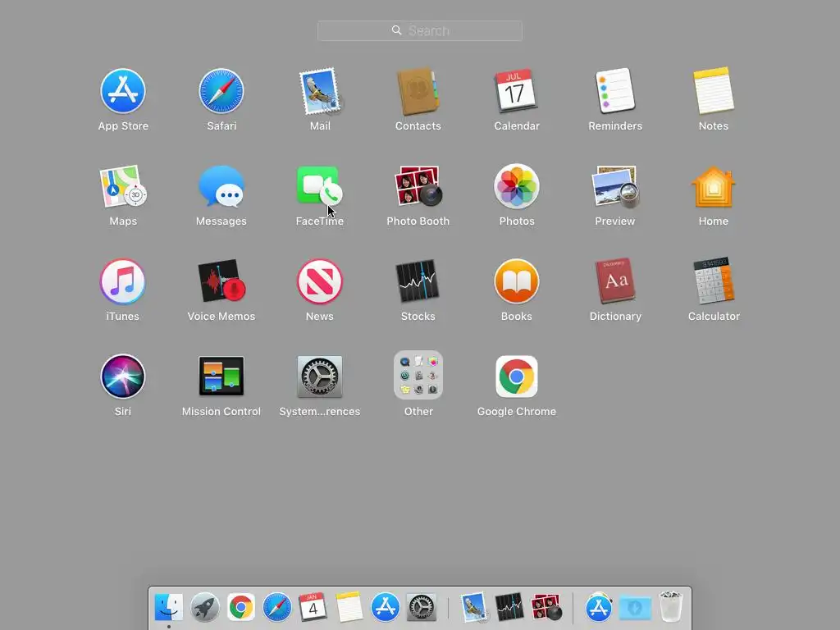Click the Launchpad rocket icon in Dock
The image size is (840, 630).
pos(204,608)
